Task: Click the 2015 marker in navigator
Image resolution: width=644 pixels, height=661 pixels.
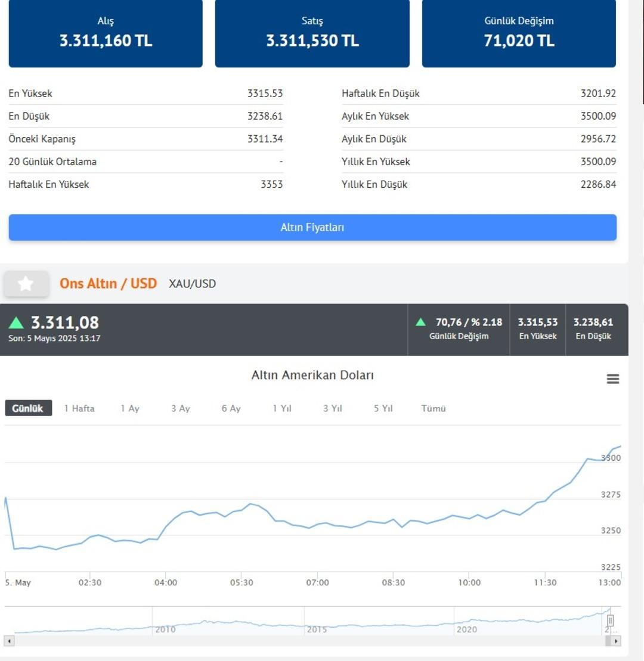Action: (x=317, y=629)
